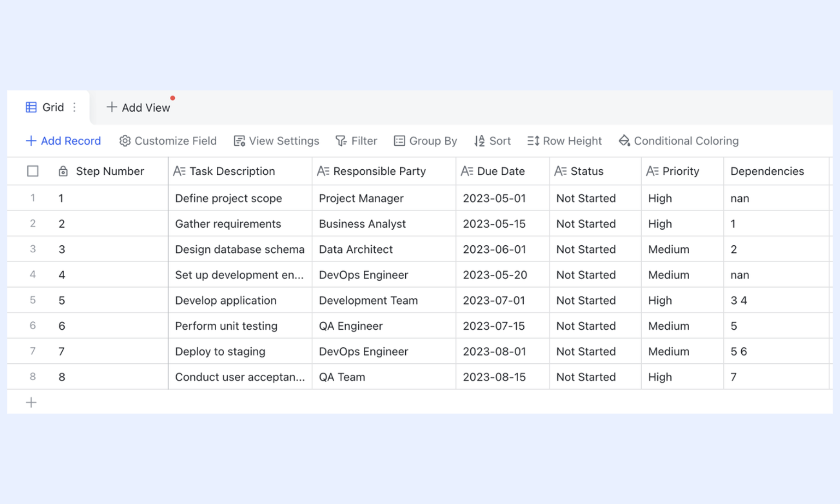Select the 'Deploy to staging' cell

tap(240, 352)
